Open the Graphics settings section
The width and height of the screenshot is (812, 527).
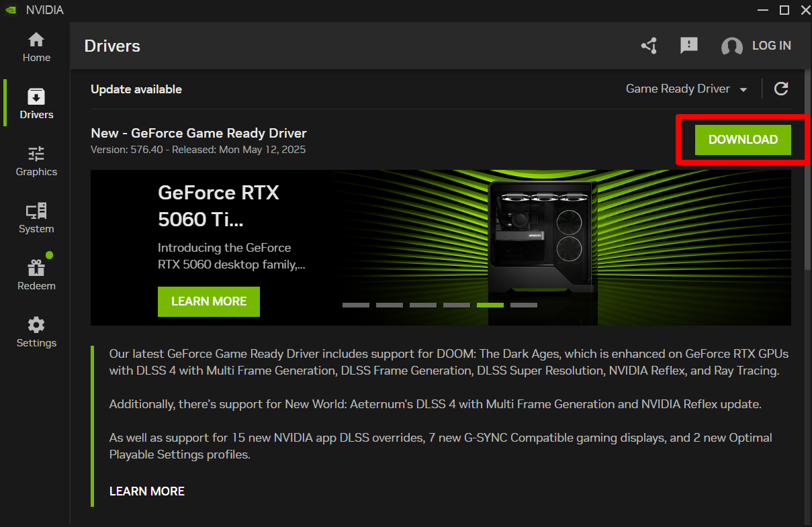coord(36,161)
